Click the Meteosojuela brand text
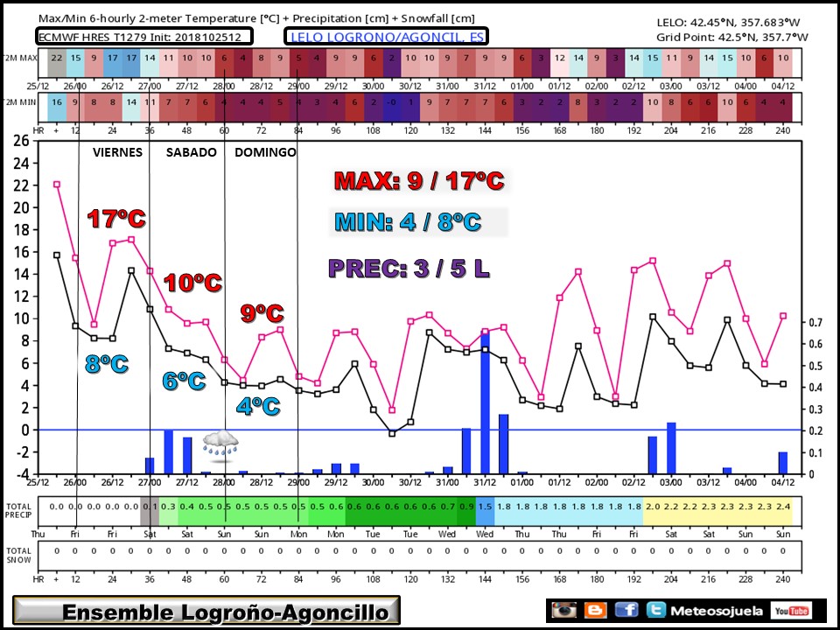The height and width of the screenshot is (630, 840). 717,611
